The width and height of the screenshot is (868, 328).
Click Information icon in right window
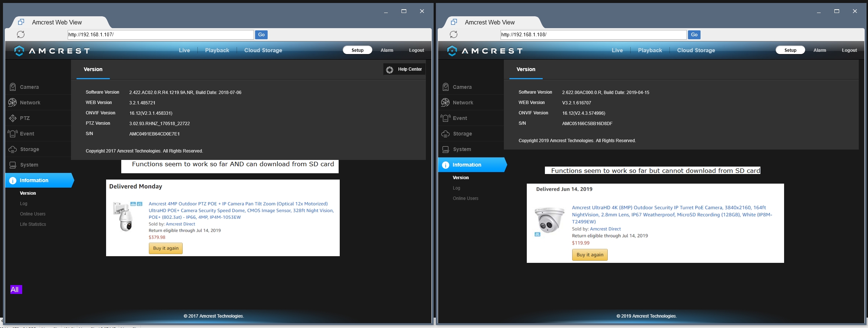445,165
